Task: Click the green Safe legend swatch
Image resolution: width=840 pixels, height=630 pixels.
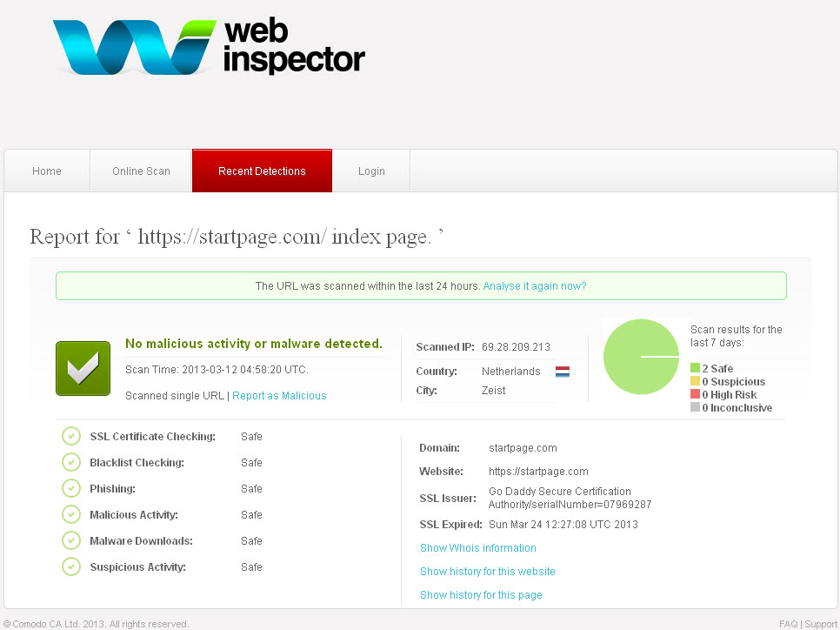Action: tap(696, 368)
